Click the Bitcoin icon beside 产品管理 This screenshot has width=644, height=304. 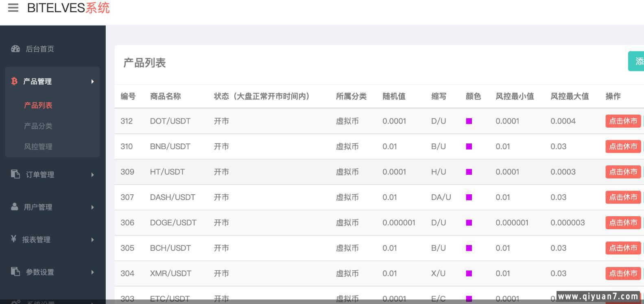click(x=14, y=81)
